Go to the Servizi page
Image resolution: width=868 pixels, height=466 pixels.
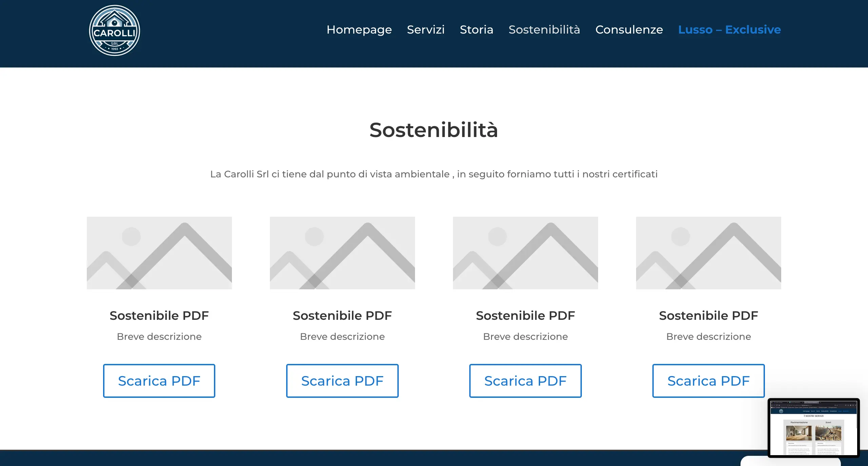pyautogui.click(x=426, y=30)
